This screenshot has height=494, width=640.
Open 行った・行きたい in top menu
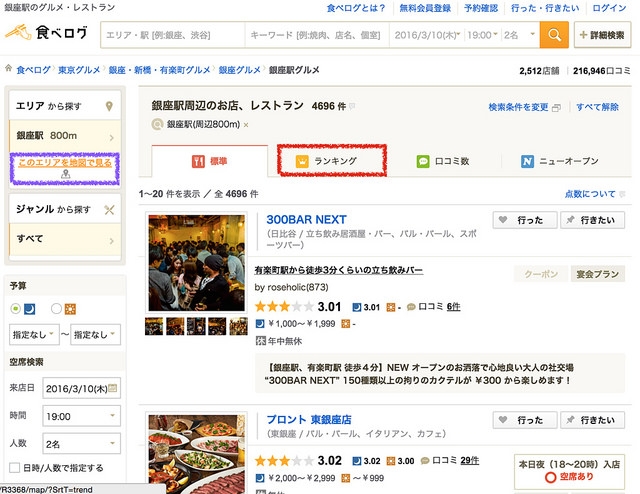(545, 8)
